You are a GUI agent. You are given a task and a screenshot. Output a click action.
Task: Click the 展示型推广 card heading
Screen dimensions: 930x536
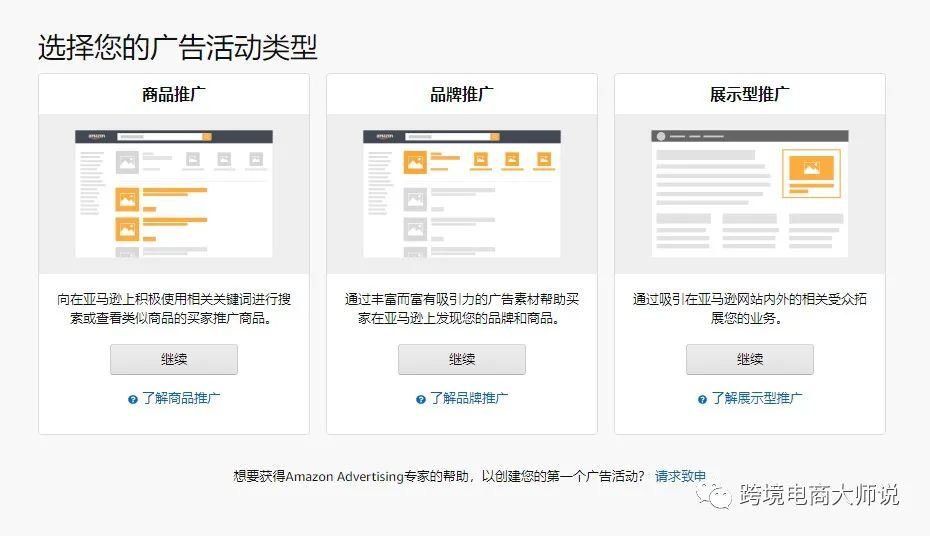750,94
